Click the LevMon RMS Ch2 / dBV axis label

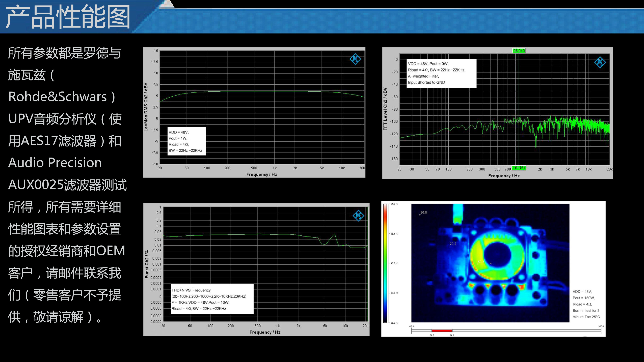pos(146,107)
